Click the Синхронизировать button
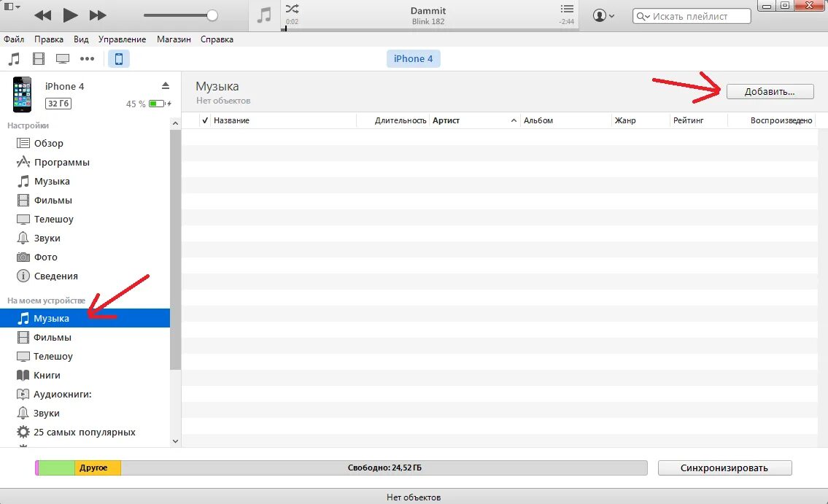828x504 pixels. click(724, 468)
